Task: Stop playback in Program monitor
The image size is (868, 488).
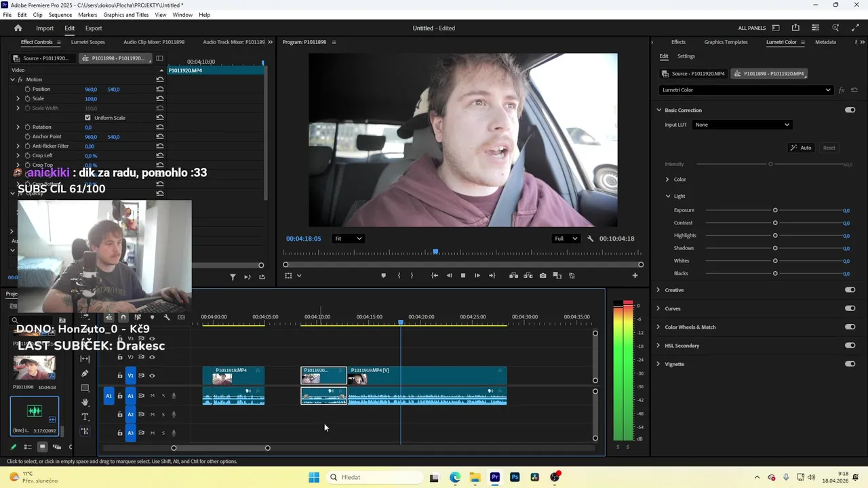Action: [463, 275]
